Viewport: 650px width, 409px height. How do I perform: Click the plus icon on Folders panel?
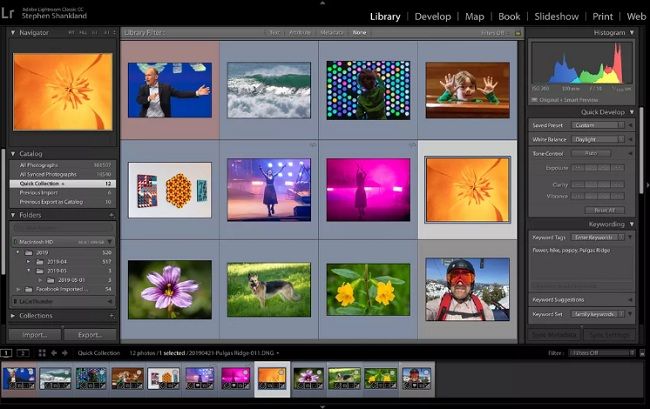(110, 215)
